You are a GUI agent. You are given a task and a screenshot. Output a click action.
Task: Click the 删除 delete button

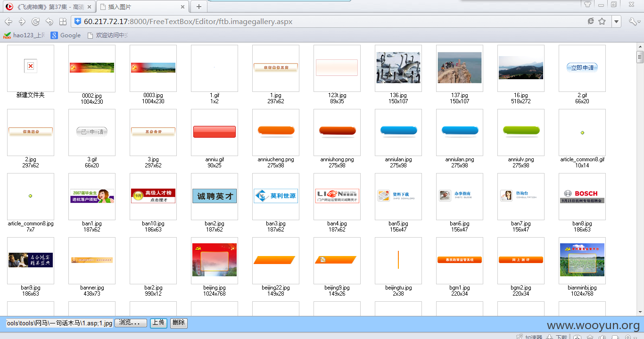179,323
